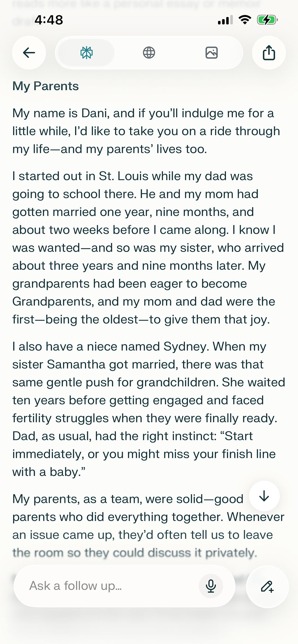Tap the "My Parents" heading
The image size is (298, 644).
click(x=46, y=86)
